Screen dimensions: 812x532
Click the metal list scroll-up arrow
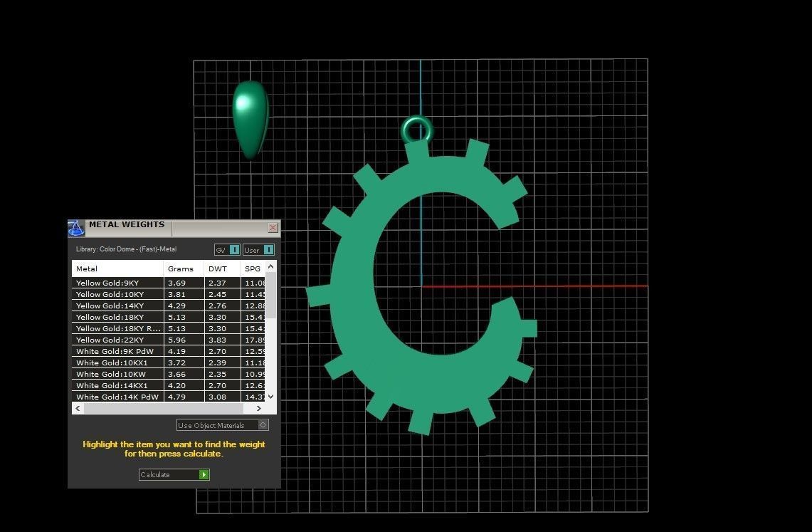click(271, 266)
